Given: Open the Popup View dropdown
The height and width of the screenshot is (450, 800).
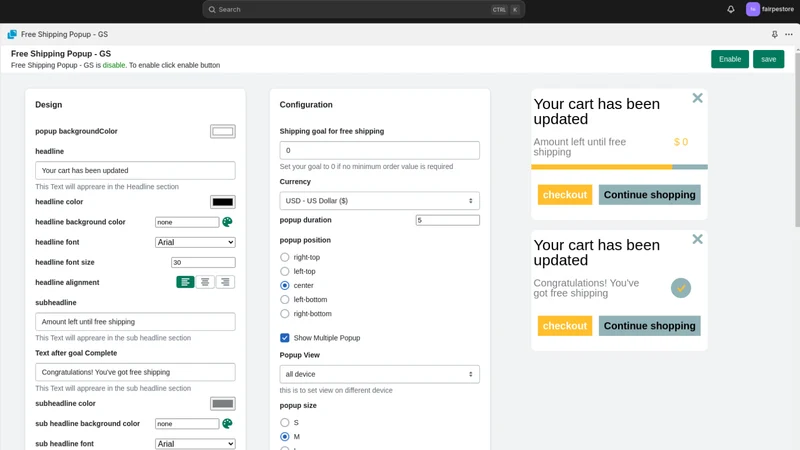Looking at the screenshot, I should click(x=380, y=374).
